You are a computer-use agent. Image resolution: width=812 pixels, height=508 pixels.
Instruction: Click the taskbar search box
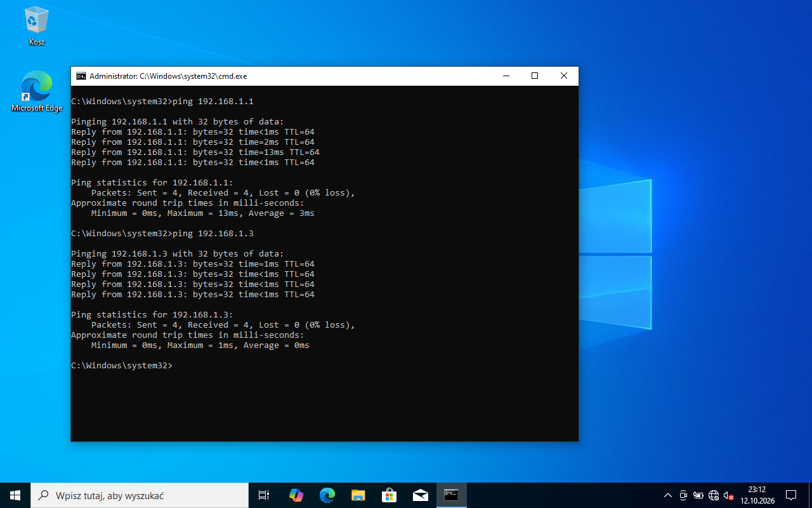(140, 495)
